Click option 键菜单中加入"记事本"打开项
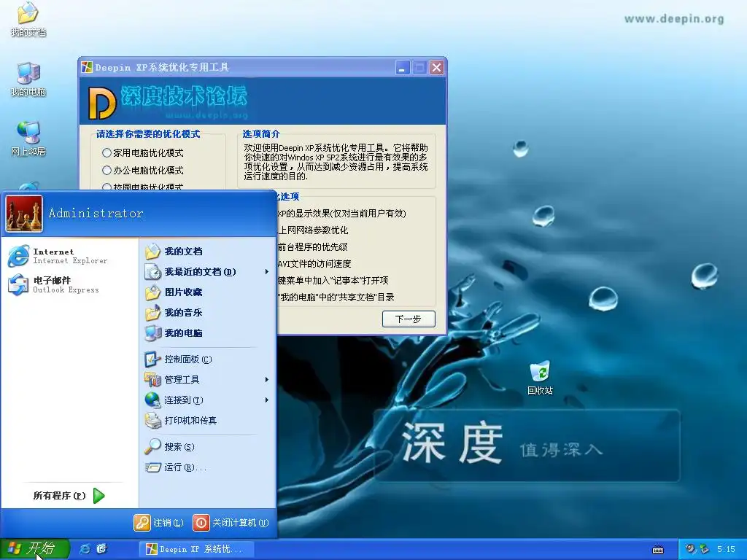The width and height of the screenshot is (747, 560). coord(333,281)
